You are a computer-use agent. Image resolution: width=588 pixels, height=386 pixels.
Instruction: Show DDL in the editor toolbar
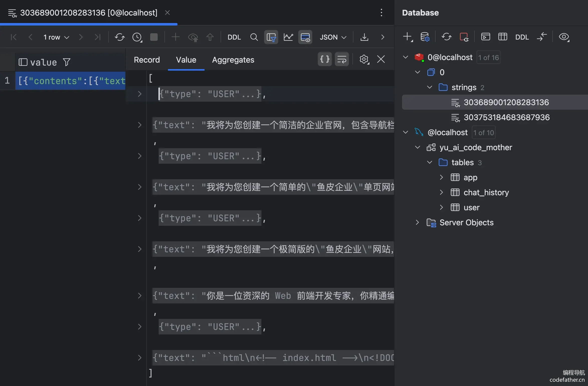[x=234, y=37]
